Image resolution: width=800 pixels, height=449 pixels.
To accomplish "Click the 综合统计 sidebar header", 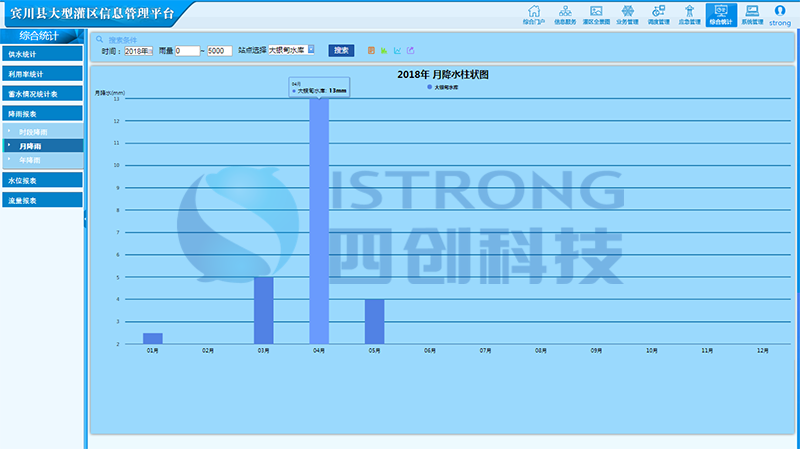I will pos(42,36).
